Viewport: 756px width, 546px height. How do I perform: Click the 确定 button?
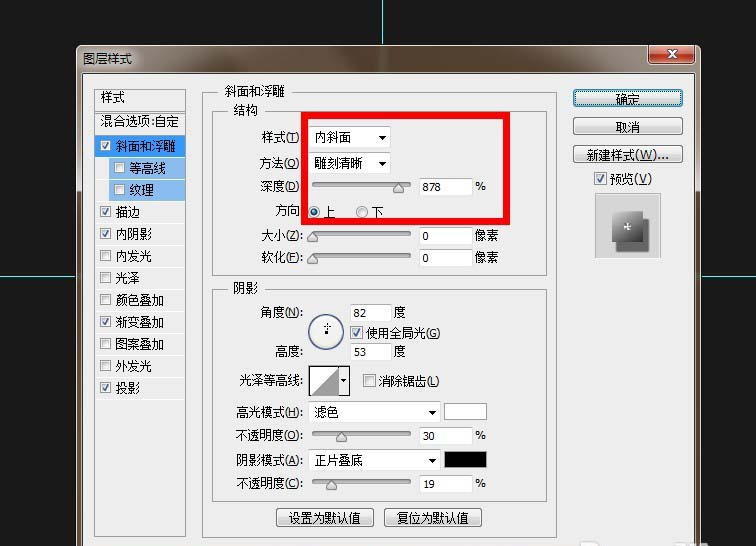click(x=627, y=99)
